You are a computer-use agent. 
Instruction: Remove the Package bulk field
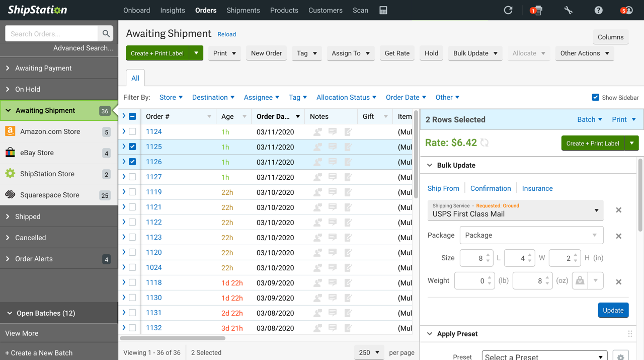click(619, 236)
